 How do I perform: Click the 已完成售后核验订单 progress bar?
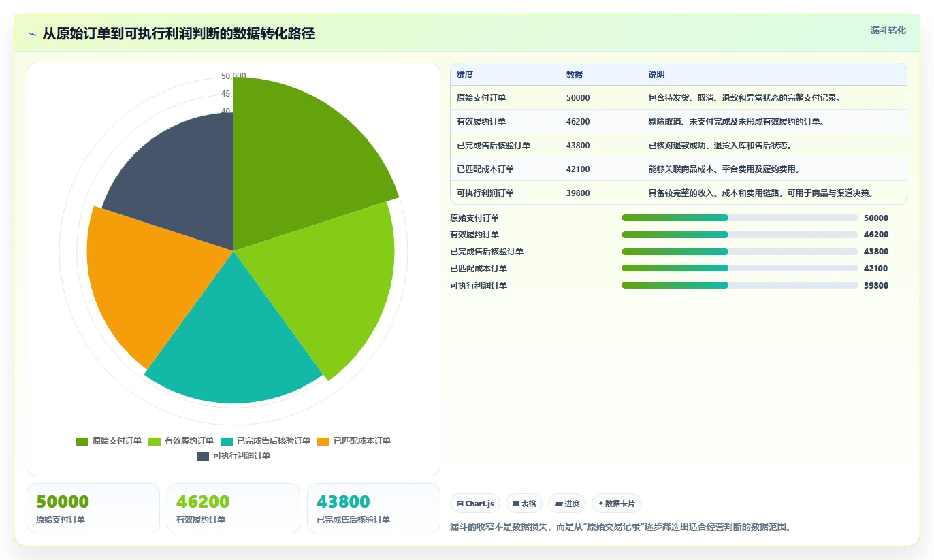pos(739,252)
